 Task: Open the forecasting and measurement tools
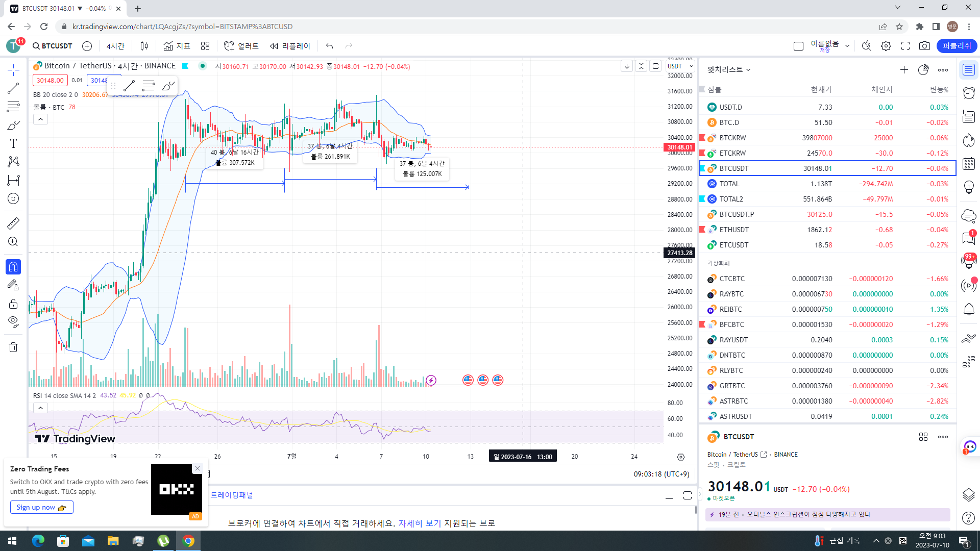tap(13, 180)
